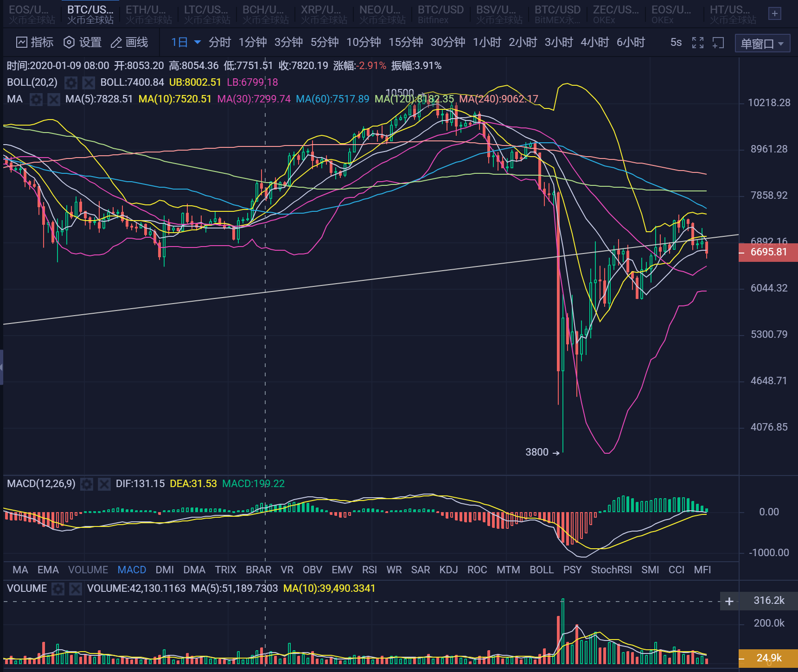Open MACD indicator settings gear
Screen dimensions: 798x672
(x=87, y=484)
